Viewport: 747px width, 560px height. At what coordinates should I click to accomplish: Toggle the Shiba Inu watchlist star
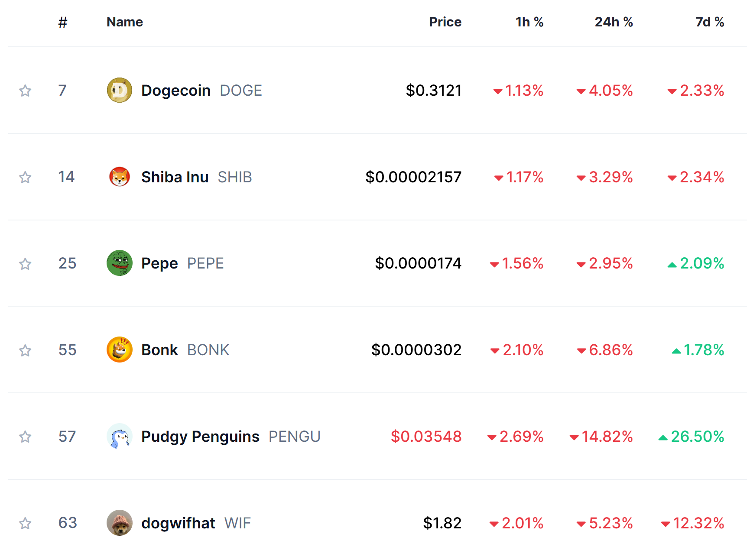[x=25, y=177]
